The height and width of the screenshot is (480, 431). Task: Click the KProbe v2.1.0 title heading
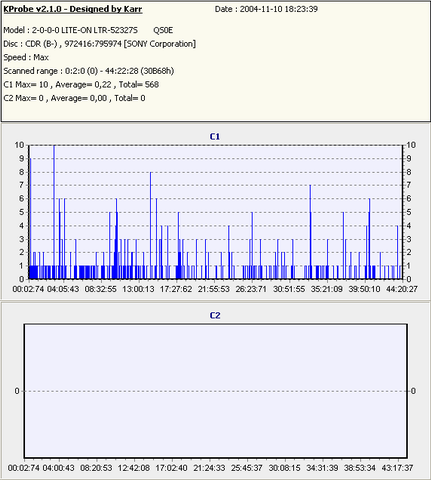point(73,9)
